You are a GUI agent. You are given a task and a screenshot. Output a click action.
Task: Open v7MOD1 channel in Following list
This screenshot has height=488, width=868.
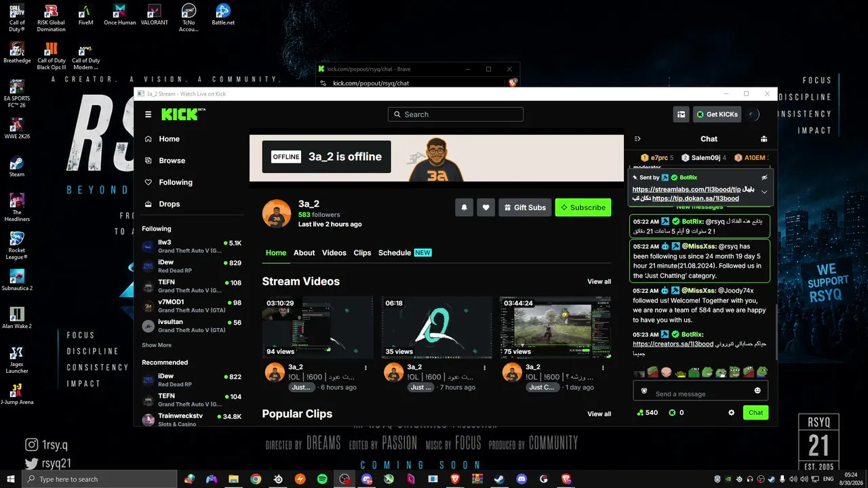[192, 306]
